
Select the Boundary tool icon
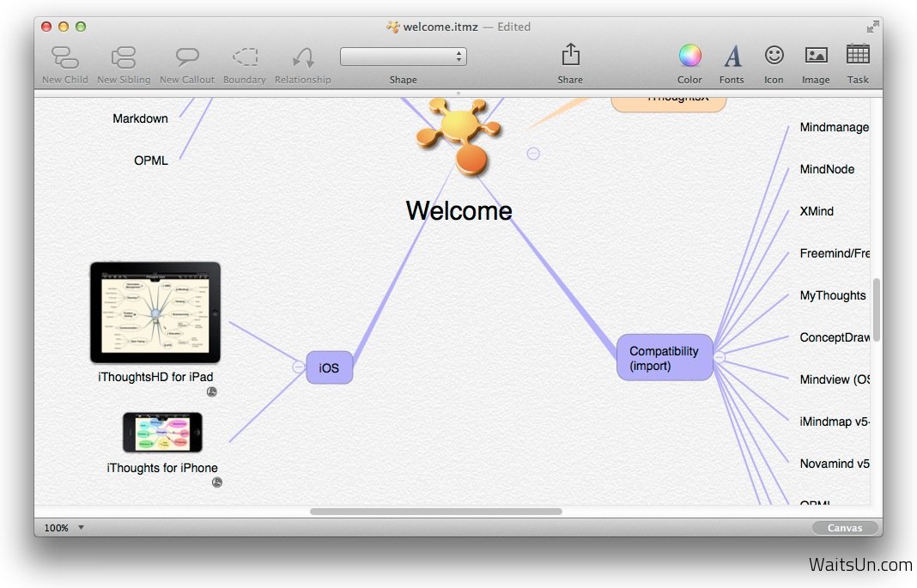pos(245,58)
